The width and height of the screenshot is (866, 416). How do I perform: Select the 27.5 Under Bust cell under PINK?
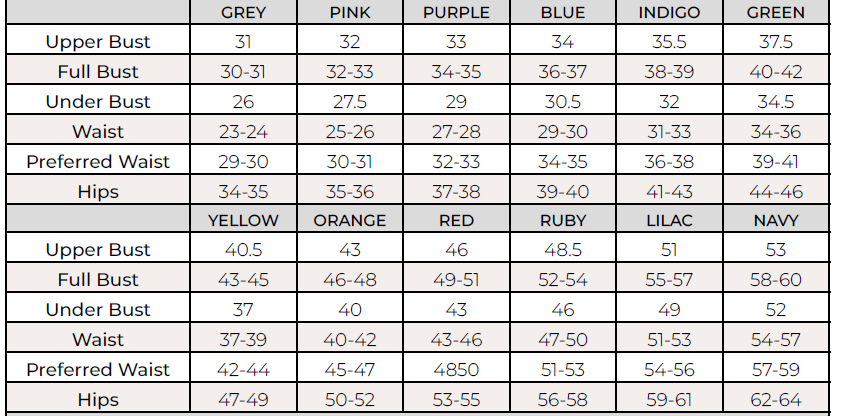(350, 102)
